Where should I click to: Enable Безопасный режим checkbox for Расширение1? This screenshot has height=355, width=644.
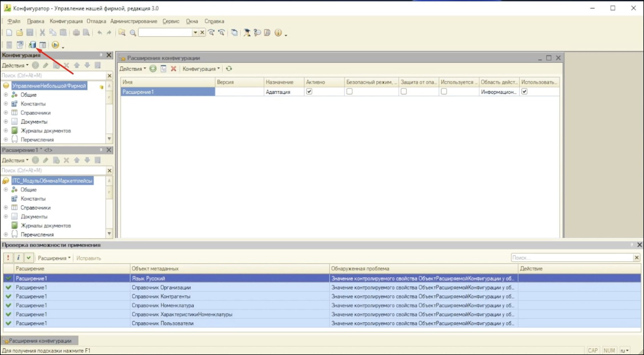click(x=349, y=91)
